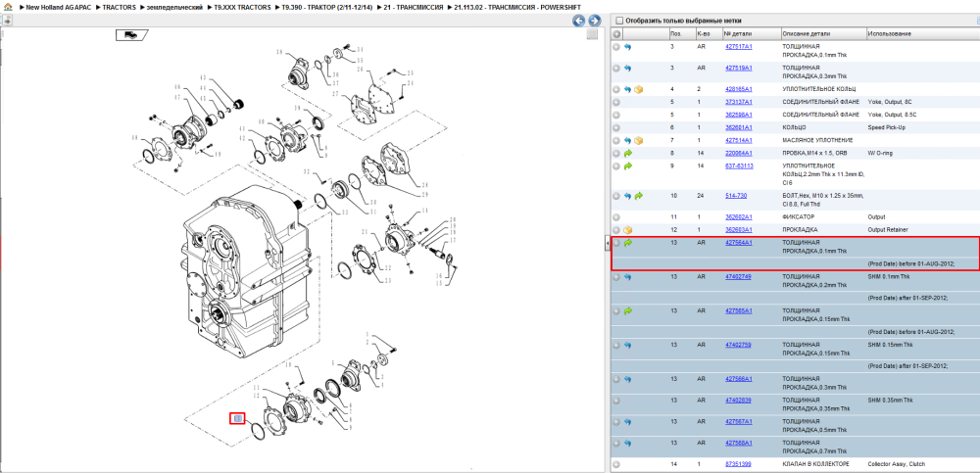Screen dimensions: 980x473
Task: Add part 47402839 using its plus icon
Action: (616, 400)
